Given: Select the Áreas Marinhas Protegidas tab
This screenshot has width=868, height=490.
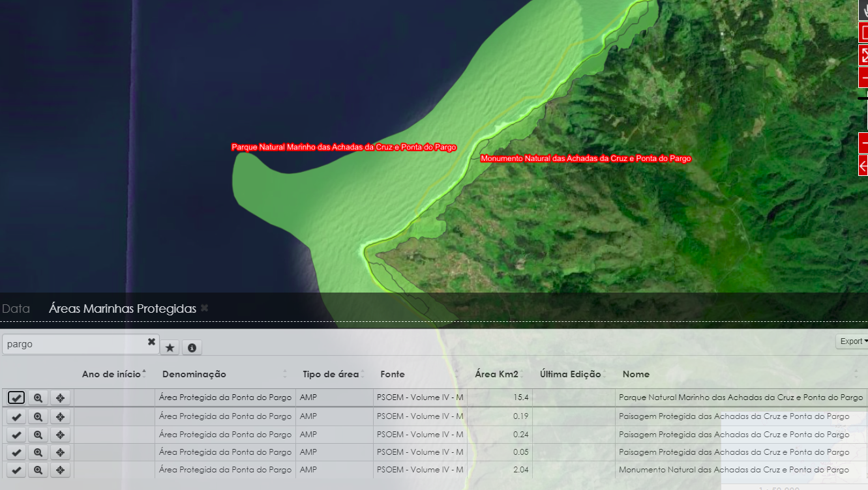Looking at the screenshot, I should point(123,309).
